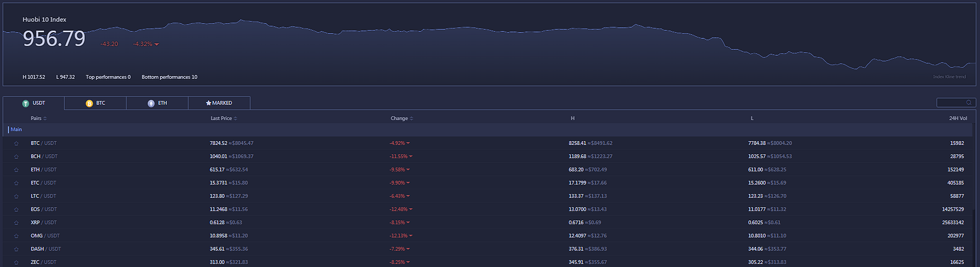Click BTC last price 7824.52
The height and width of the screenshot is (267, 980).
(x=219, y=144)
